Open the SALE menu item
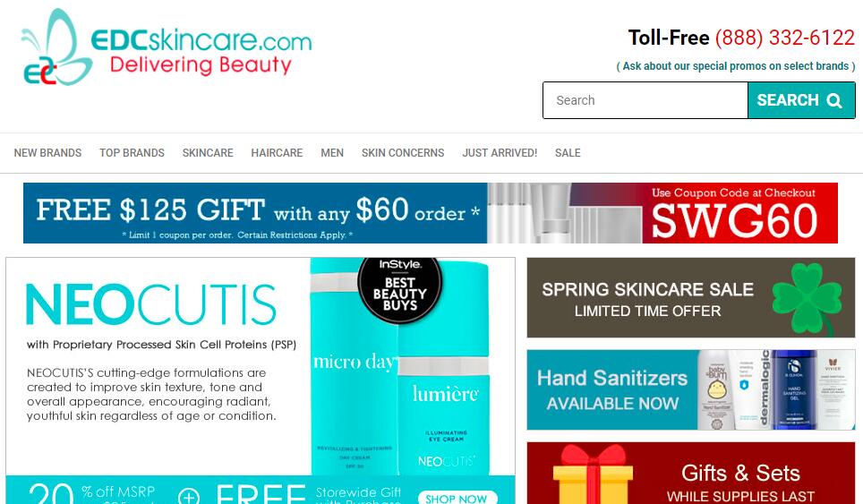863x504 pixels. (x=568, y=153)
